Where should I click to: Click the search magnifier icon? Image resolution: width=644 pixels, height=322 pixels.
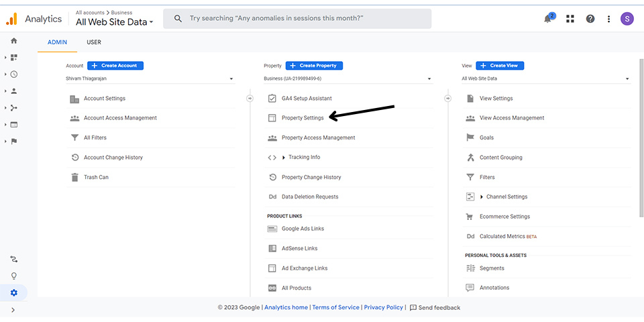(x=178, y=19)
